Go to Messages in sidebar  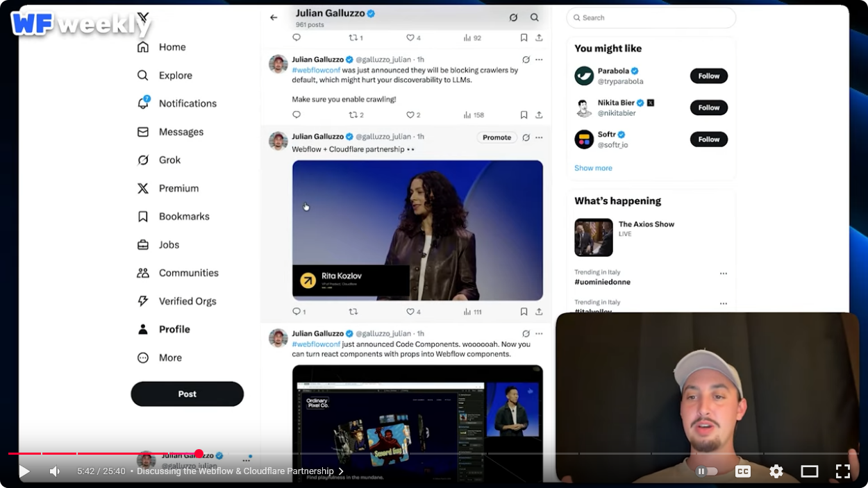tap(170, 132)
